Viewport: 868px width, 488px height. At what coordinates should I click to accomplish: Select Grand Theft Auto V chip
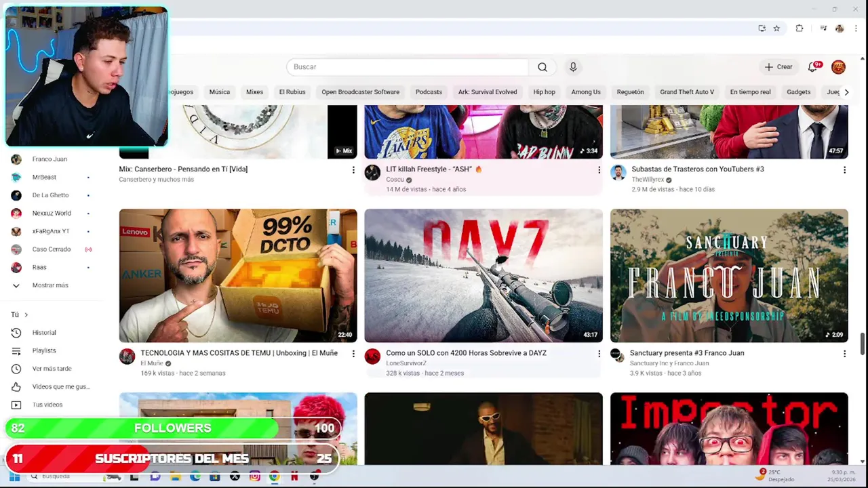[x=687, y=92]
